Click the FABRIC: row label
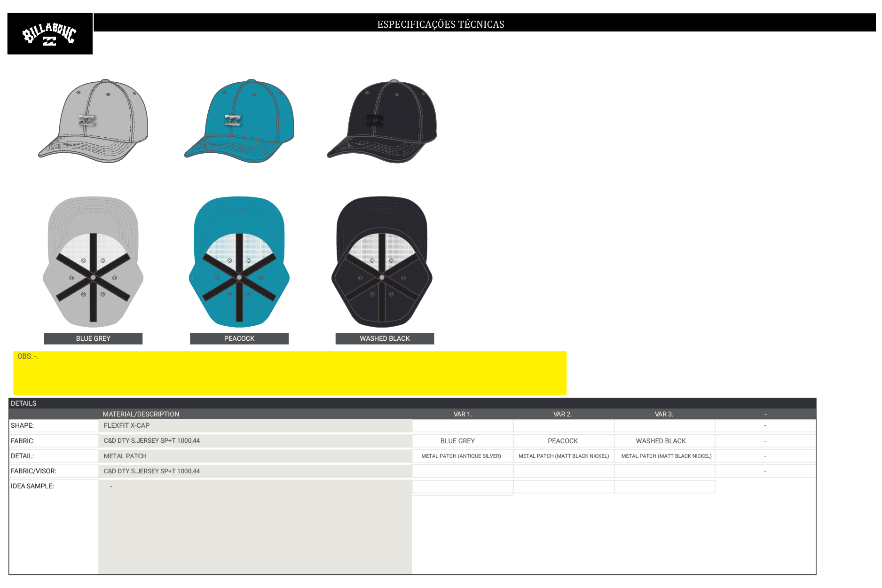Viewport: 882px width, 588px height. (x=23, y=441)
